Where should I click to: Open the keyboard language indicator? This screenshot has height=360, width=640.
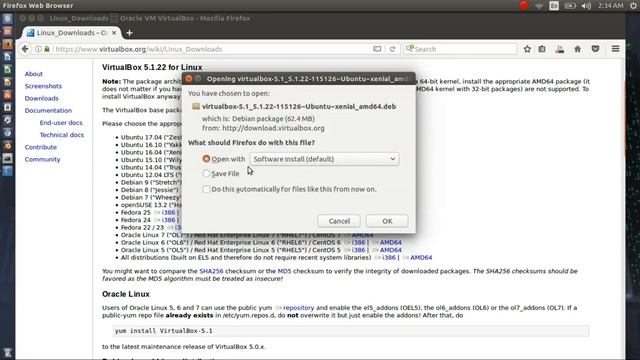[x=554, y=5]
